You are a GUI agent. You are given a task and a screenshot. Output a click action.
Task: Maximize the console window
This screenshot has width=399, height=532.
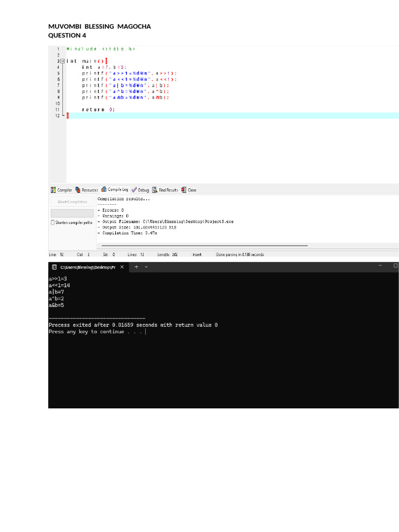(395, 265)
